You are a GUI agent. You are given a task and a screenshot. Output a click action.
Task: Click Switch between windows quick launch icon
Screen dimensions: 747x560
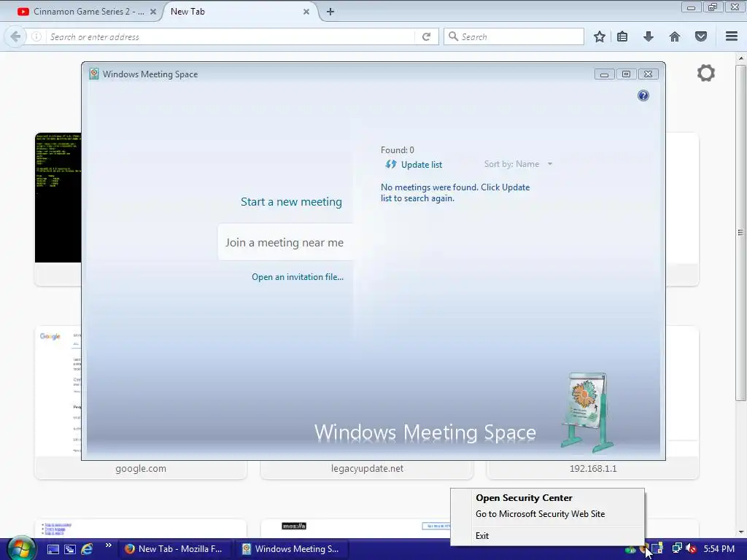(69, 549)
